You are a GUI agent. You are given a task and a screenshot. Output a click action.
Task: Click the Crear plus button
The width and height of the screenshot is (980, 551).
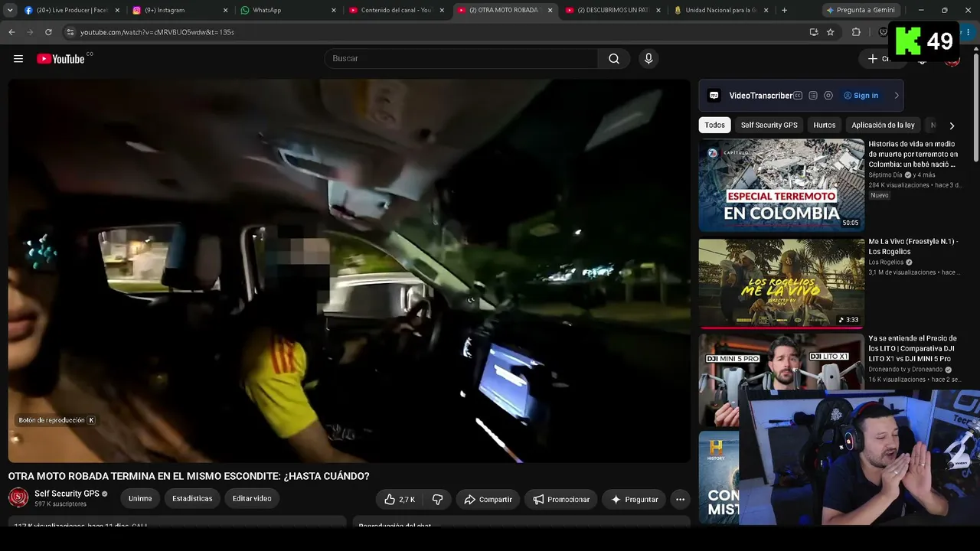[879, 59]
